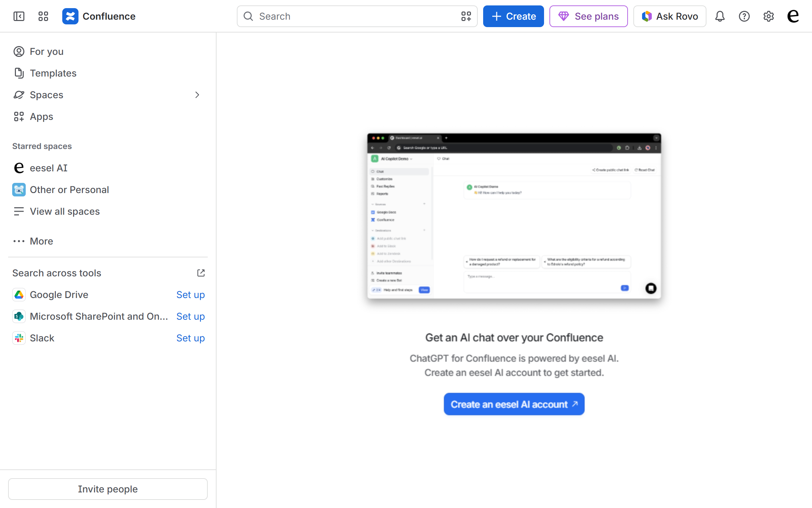Expand the Spaces chevron arrow

click(197, 95)
